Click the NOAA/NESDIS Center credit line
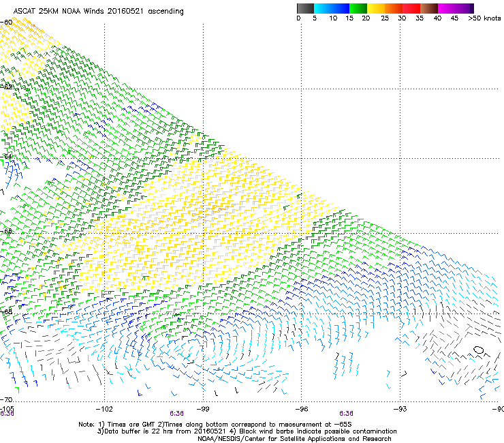504x443 pixels. coord(294,439)
